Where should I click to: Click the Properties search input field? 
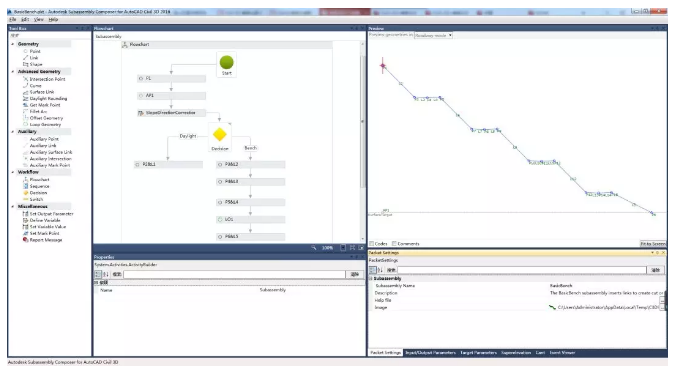(234, 274)
